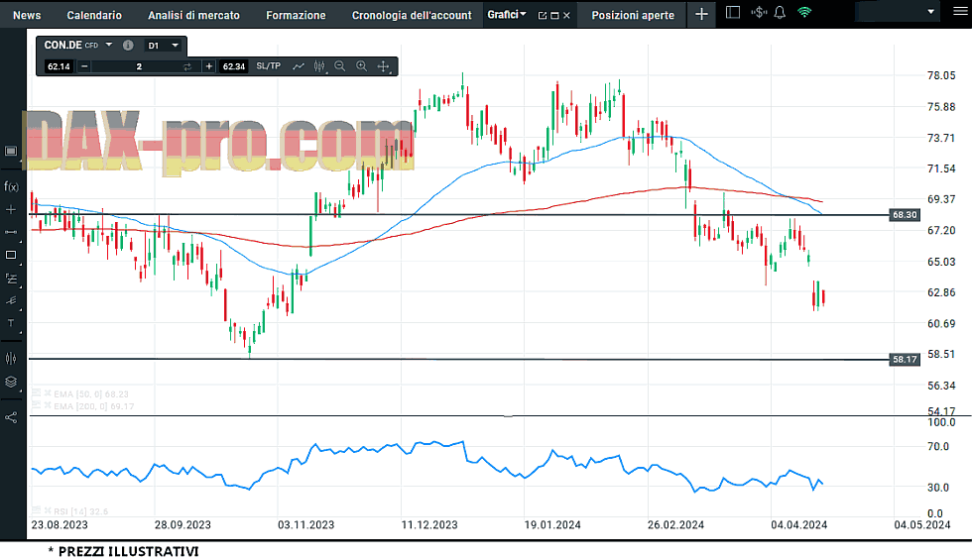Select the Fibonacci retracement tool
Image resolution: width=972 pixels, height=560 pixels.
[11, 279]
